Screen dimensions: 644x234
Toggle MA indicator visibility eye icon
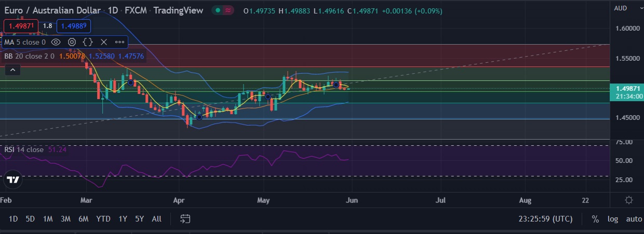point(56,42)
